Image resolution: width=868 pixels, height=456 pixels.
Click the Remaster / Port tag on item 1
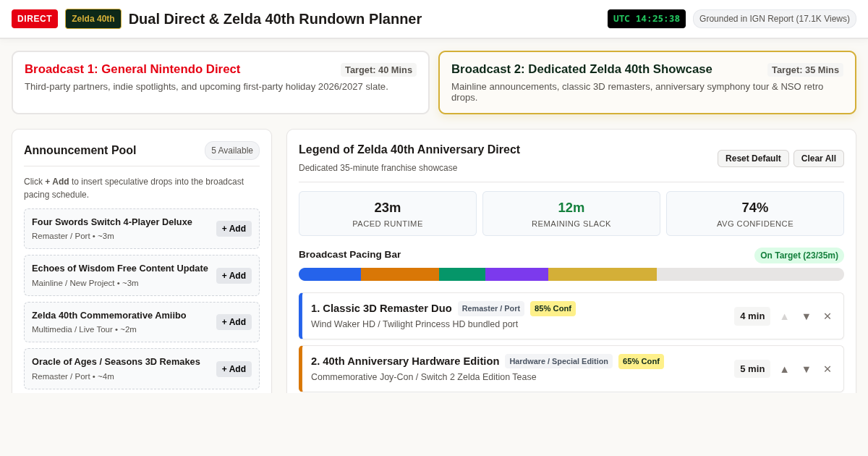[491, 308]
